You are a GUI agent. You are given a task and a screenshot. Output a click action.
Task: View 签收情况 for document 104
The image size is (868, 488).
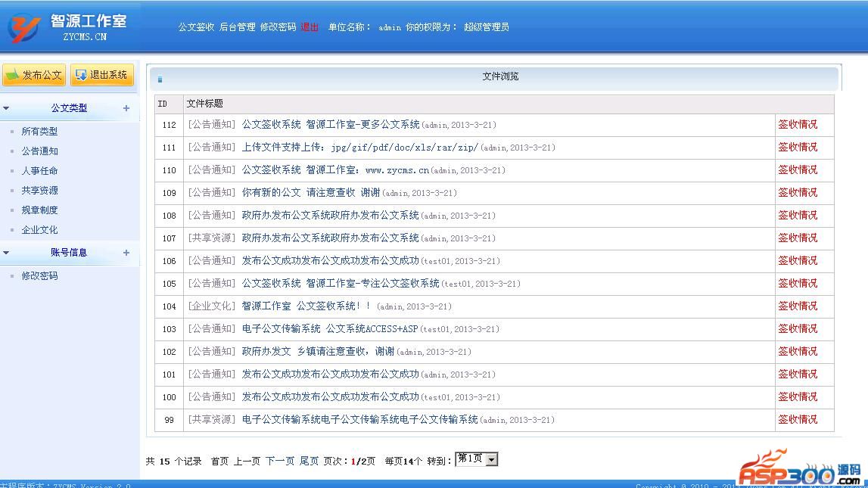(x=798, y=306)
